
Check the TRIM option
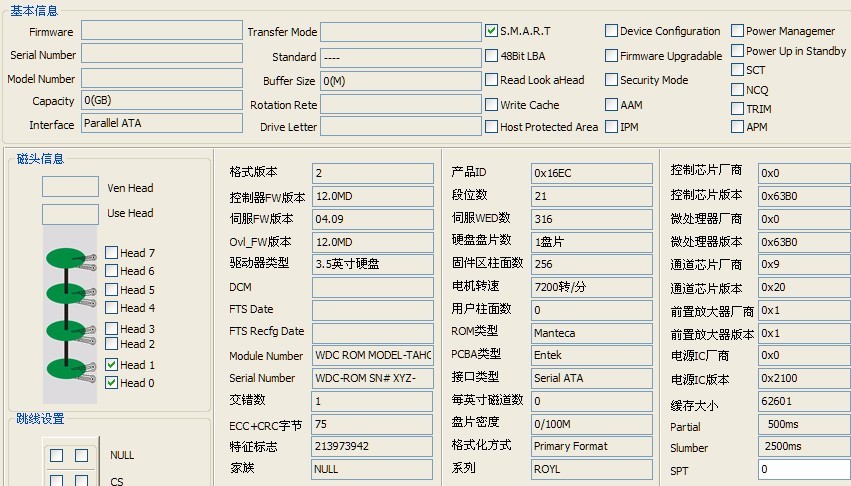[737, 109]
